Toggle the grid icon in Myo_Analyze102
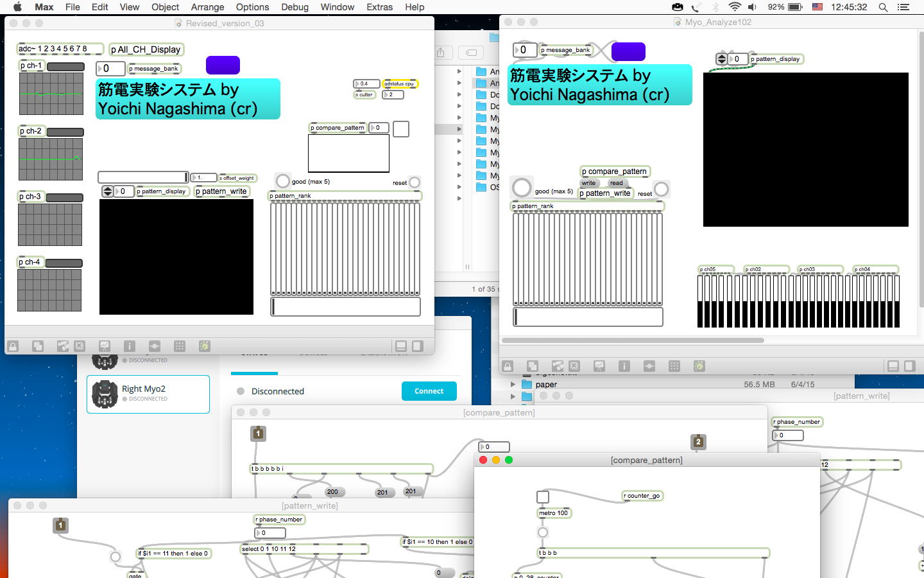Viewport: 924px width, 578px height. click(x=674, y=366)
